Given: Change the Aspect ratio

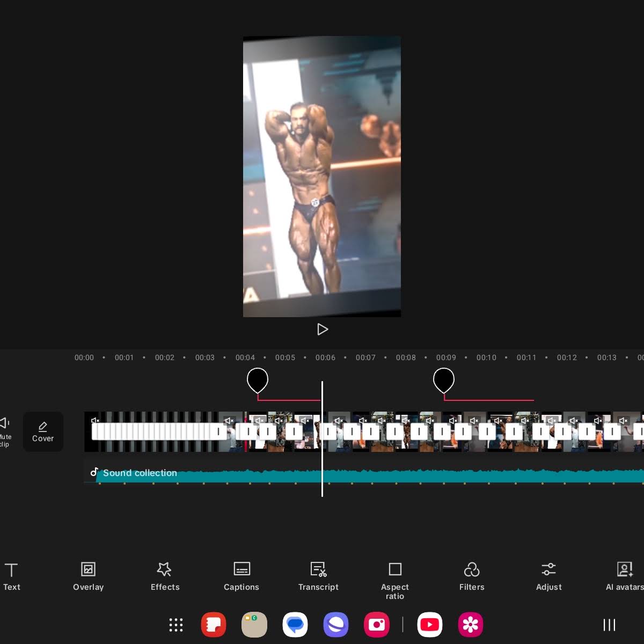Looking at the screenshot, I should click(x=395, y=581).
